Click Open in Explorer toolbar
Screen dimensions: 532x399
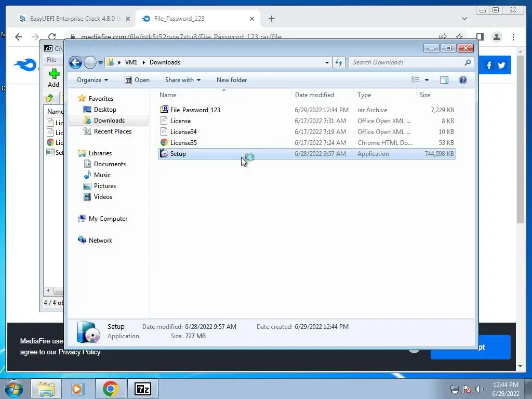[x=137, y=80]
